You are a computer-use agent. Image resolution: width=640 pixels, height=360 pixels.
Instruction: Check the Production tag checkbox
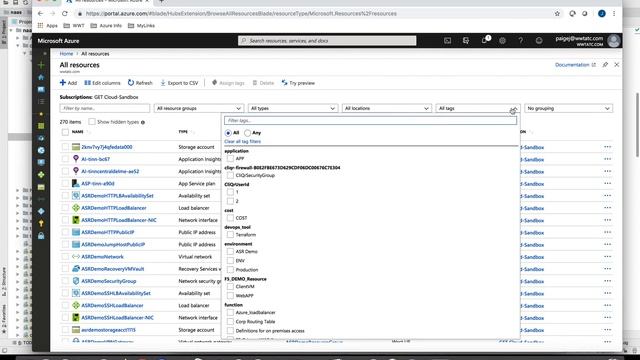230,269
